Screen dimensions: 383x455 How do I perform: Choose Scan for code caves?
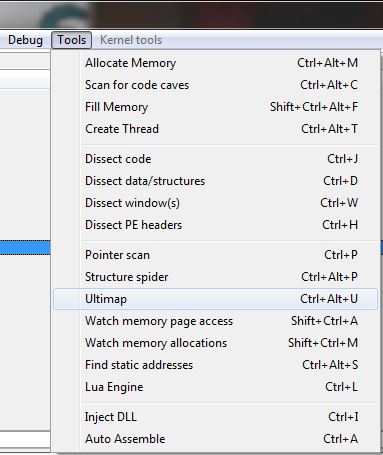(215, 85)
